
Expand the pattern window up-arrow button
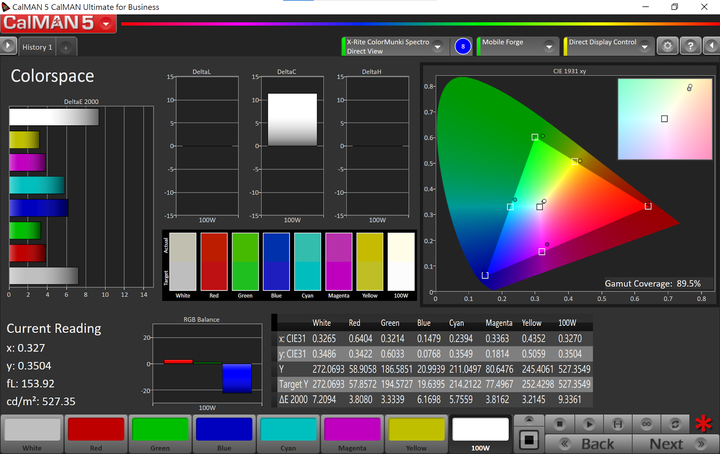click(x=529, y=420)
